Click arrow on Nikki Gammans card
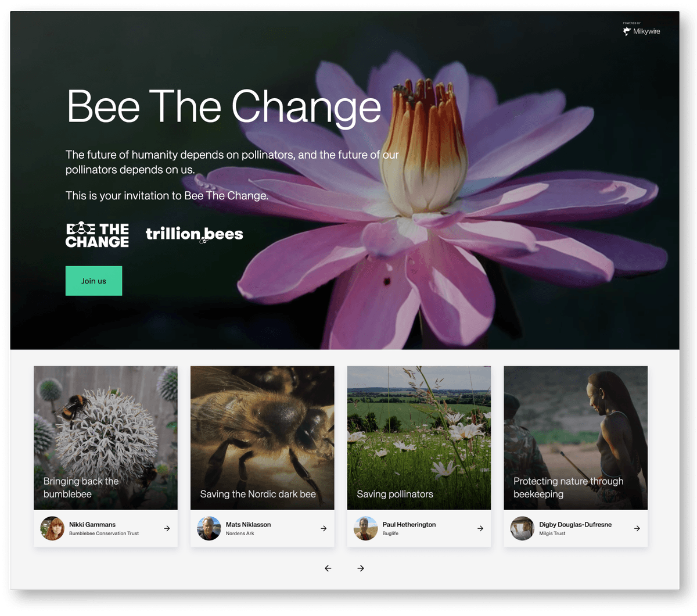697x616 pixels. coord(167,528)
